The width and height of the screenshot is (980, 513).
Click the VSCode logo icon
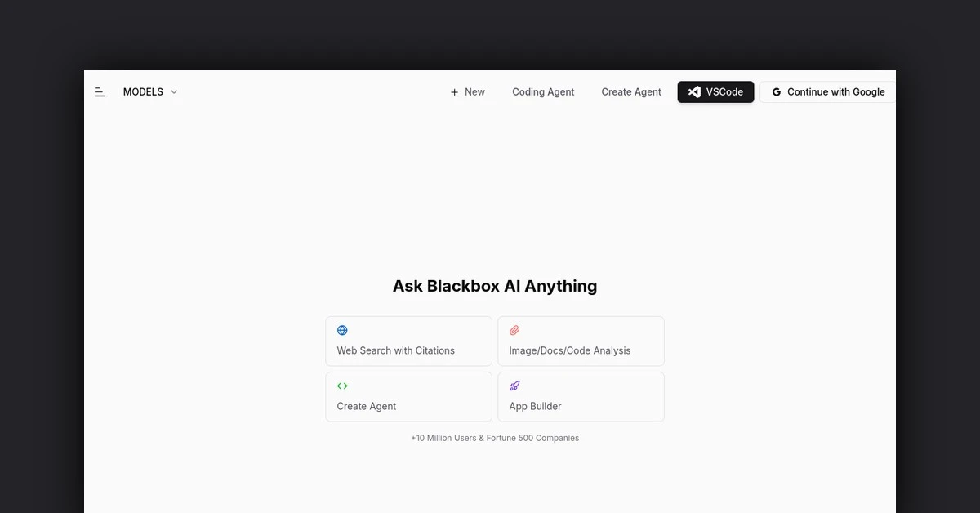pos(693,91)
